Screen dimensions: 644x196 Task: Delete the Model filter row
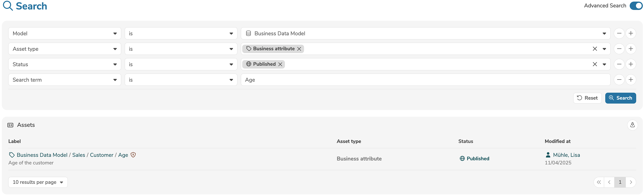[x=619, y=33]
